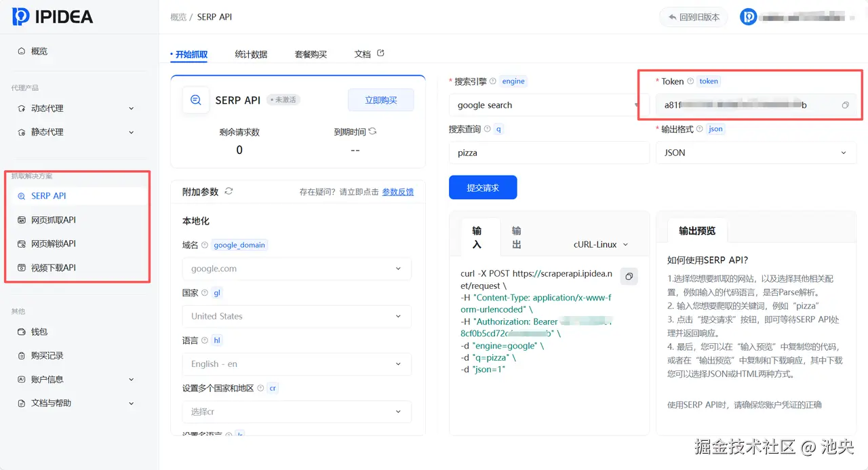The width and height of the screenshot is (868, 470).
Task: Open the 文档 tab
Action: tap(363, 54)
